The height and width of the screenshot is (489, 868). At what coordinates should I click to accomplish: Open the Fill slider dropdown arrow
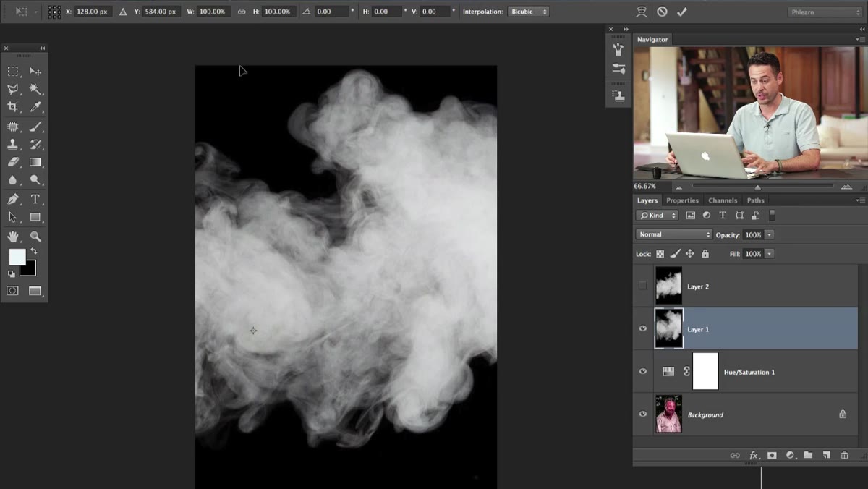click(769, 254)
